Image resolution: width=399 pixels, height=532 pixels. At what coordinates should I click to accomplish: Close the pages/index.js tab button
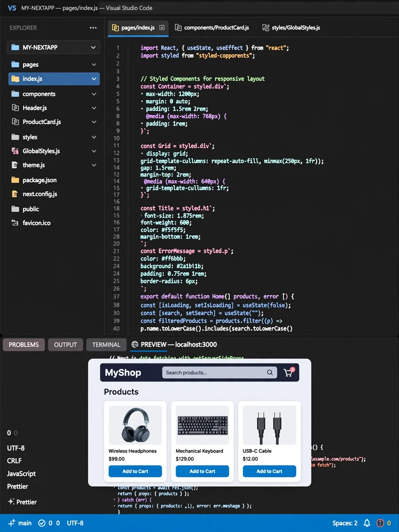162,27
